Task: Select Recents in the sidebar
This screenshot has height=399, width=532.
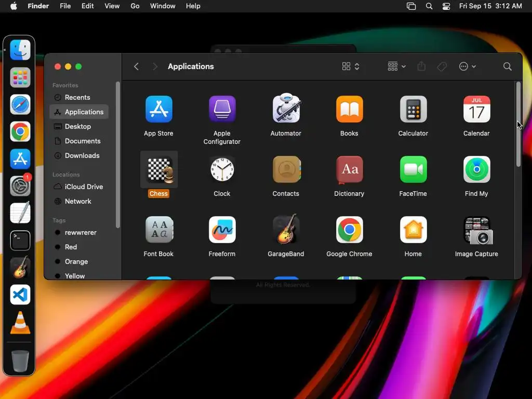Action: point(79,97)
